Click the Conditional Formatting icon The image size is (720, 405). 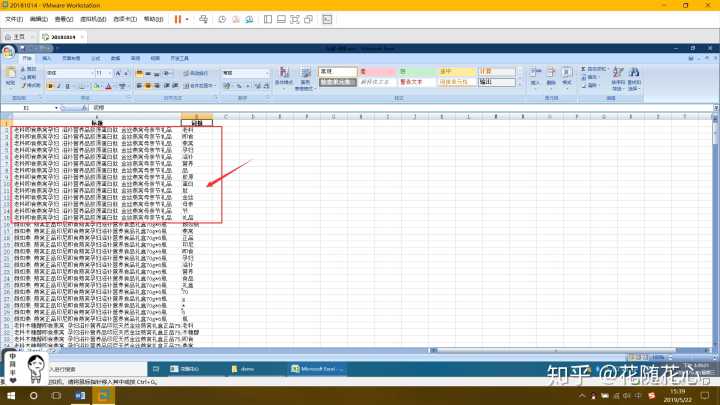[284, 76]
